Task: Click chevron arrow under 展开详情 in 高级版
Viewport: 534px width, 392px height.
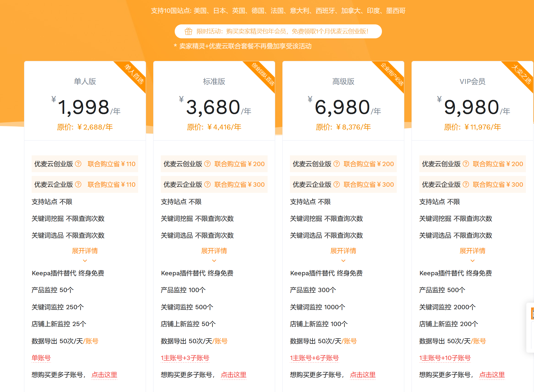Action: (343, 261)
